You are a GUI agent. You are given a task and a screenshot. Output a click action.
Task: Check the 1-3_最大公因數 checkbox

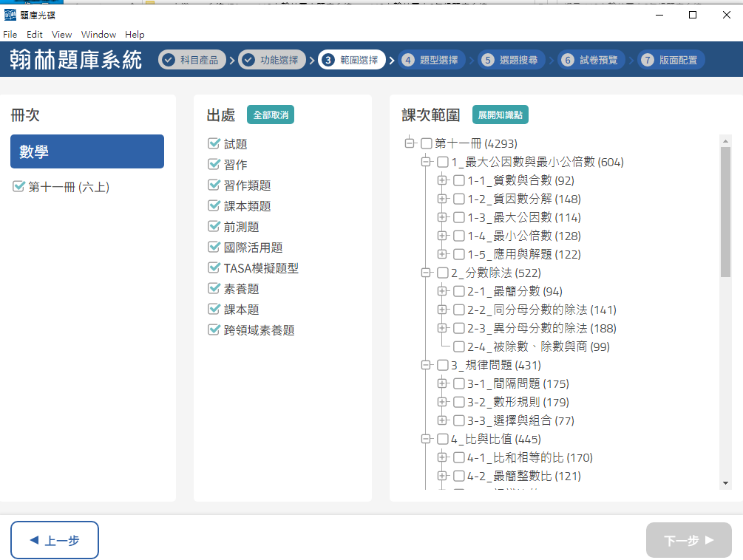pos(459,217)
